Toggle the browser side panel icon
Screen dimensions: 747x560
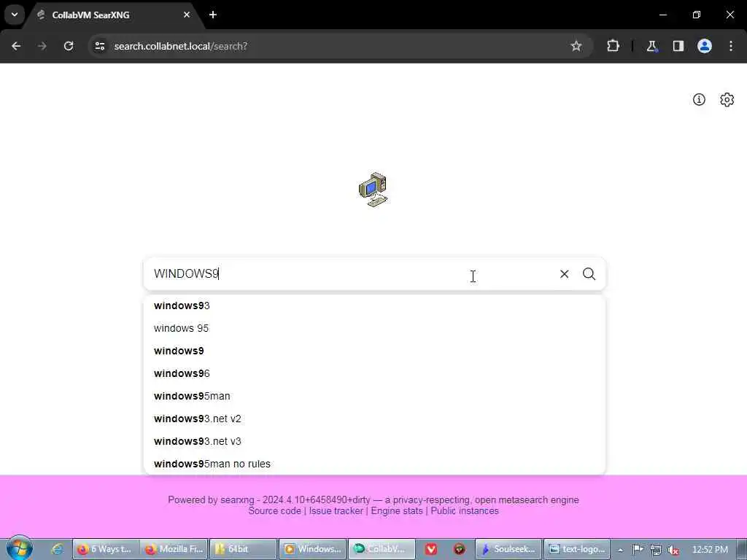click(678, 46)
